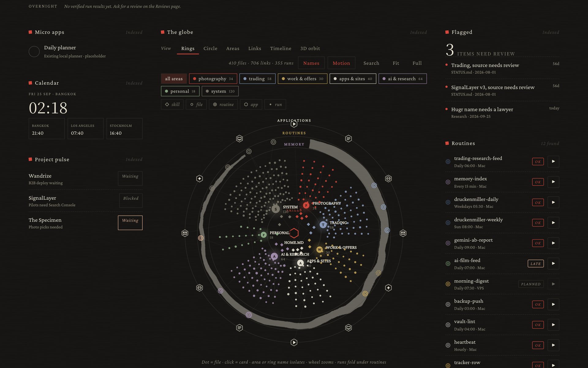Screen dimensions: 588x368
Task: Open the Daily planner micro app circle
Action: click(x=34, y=52)
